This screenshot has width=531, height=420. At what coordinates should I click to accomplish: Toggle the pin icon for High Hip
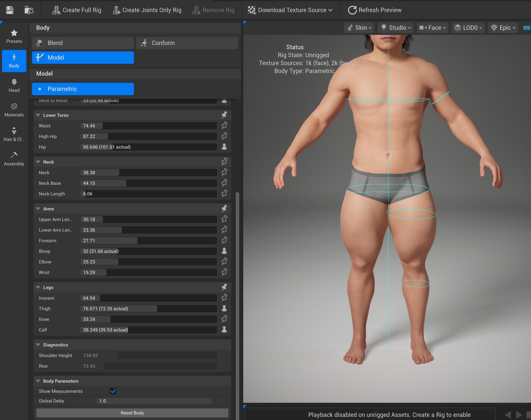pyautogui.click(x=224, y=136)
